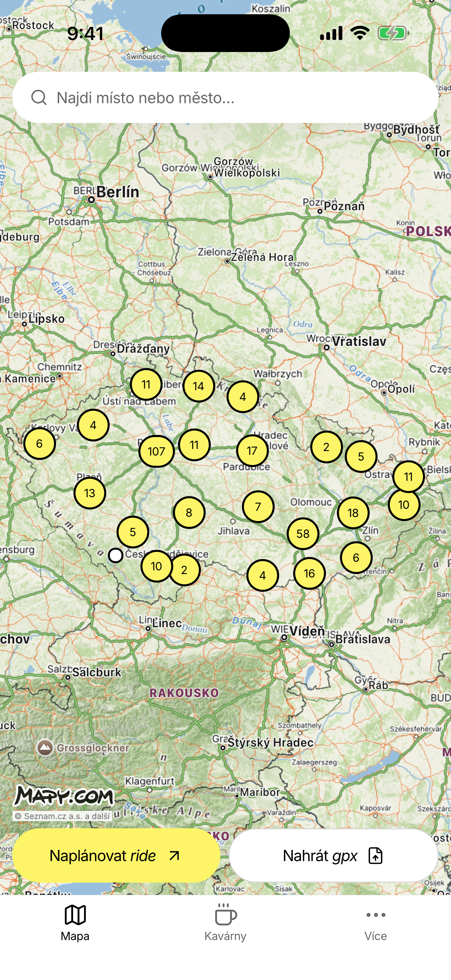The width and height of the screenshot is (451, 980).
Task: Select the cluster marker 8
Action: coord(189,513)
